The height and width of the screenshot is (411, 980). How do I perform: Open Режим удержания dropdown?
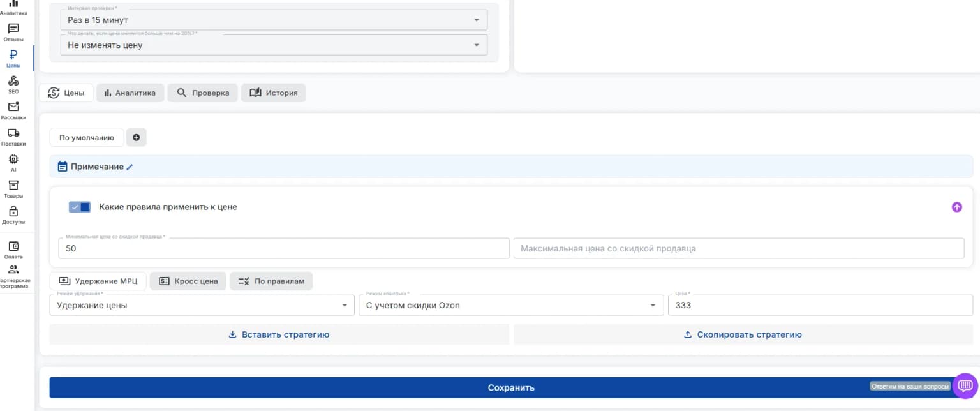pos(202,305)
